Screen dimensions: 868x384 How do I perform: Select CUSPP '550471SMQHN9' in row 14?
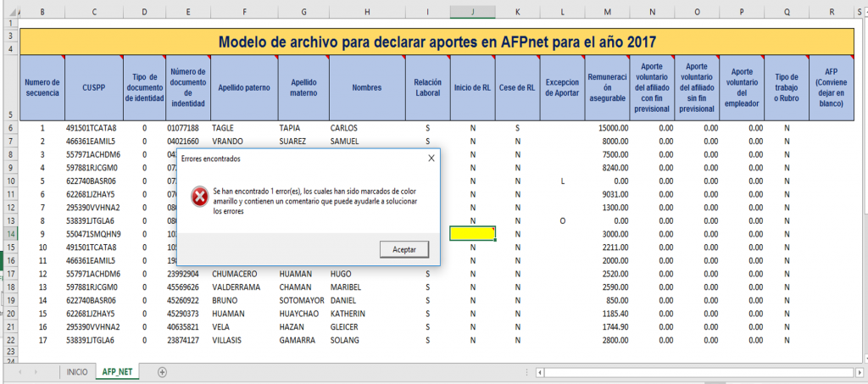pyautogui.click(x=94, y=233)
